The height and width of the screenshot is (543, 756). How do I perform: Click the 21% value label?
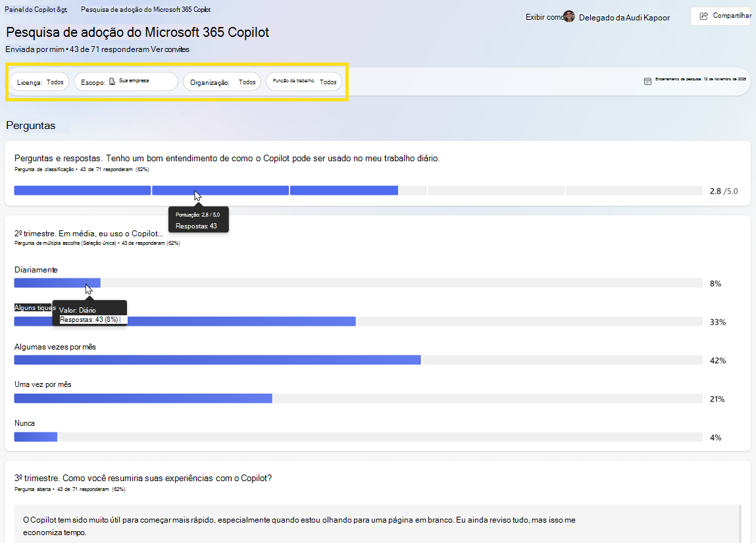point(717,399)
